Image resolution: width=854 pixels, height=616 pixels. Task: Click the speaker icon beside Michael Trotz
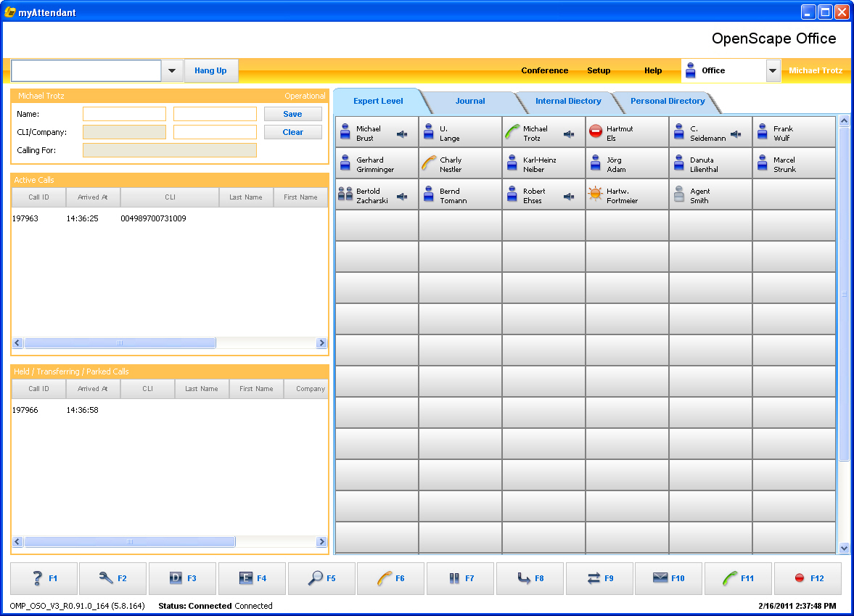coord(569,134)
